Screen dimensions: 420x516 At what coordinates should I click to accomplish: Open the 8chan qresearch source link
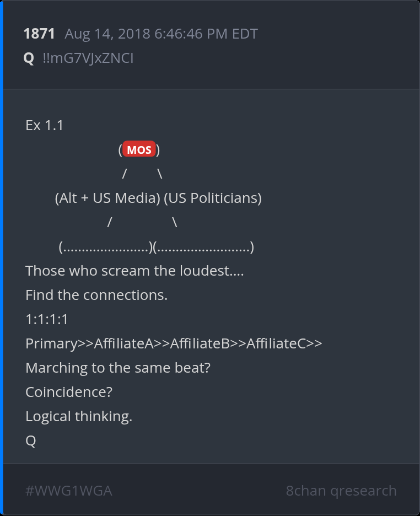pos(341,491)
